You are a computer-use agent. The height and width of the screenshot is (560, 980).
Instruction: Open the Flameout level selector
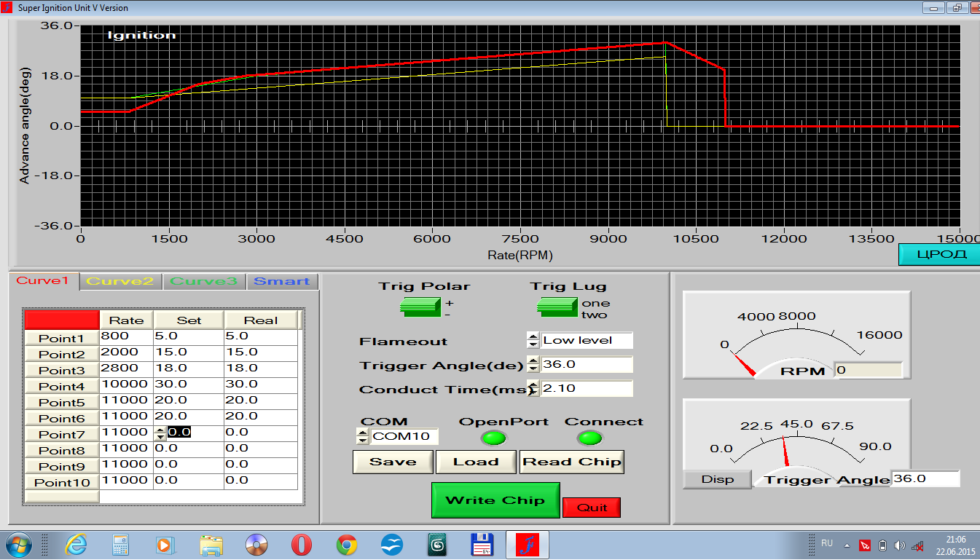[533, 341]
